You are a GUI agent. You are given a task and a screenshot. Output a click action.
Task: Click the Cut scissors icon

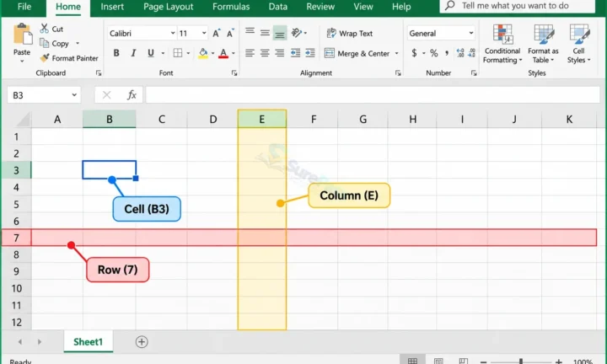click(x=45, y=29)
